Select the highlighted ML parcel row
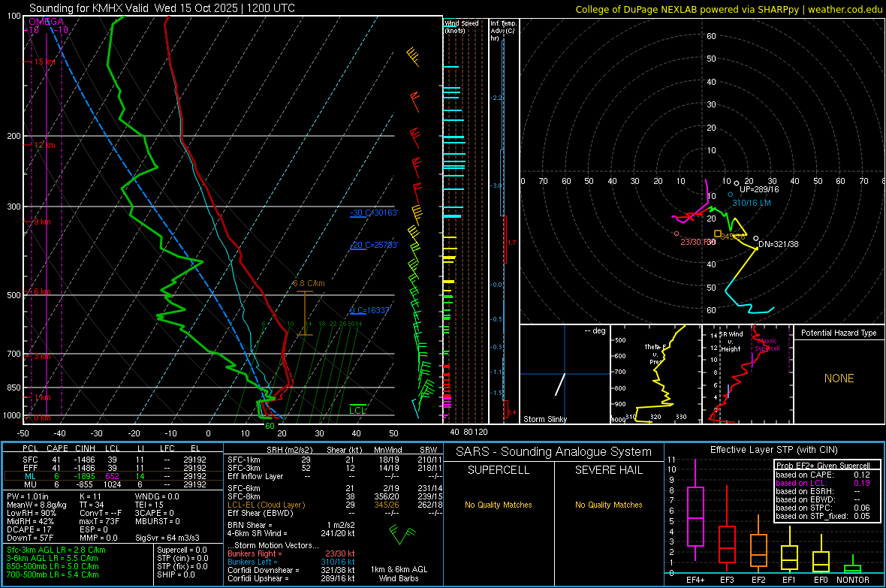The image size is (886, 588). (x=113, y=476)
